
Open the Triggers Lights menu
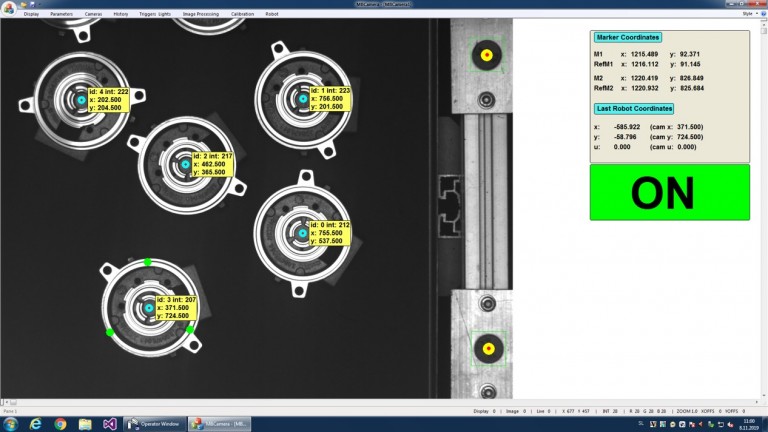coord(155,14)
